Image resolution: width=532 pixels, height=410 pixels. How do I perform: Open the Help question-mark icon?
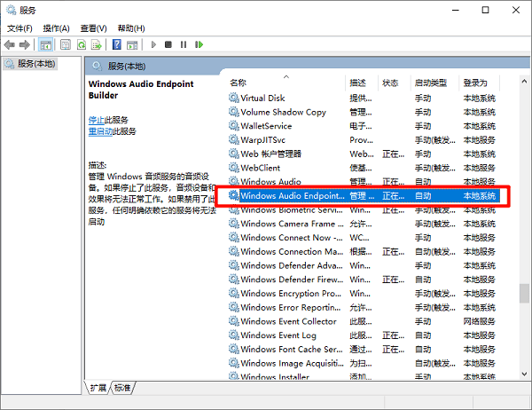[x=117, y=44]
